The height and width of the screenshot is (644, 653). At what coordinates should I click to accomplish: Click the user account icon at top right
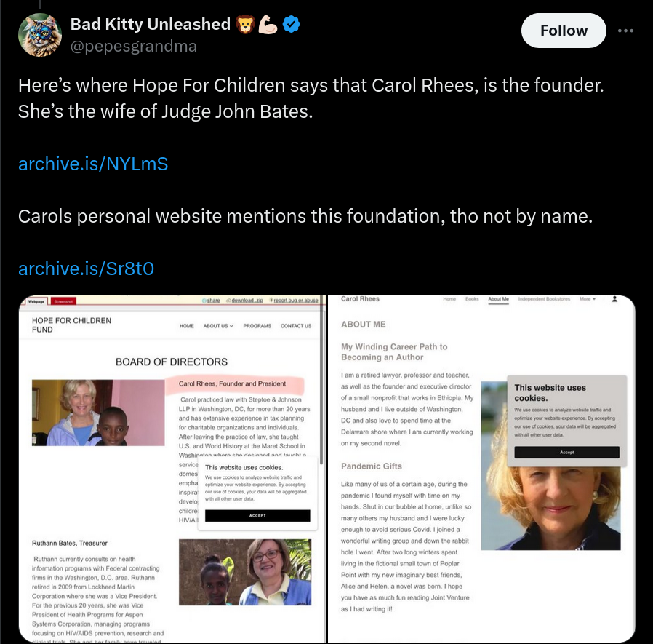(614, 299)
